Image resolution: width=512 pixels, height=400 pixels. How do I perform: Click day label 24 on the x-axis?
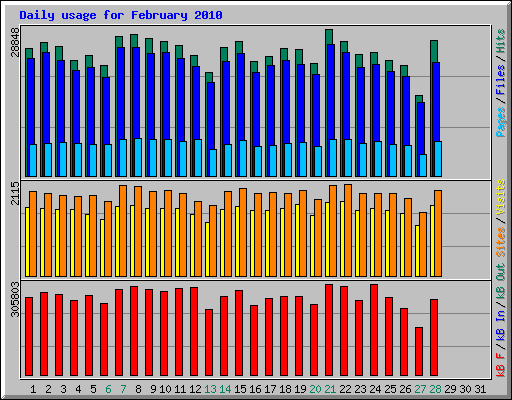click(375, 389)
